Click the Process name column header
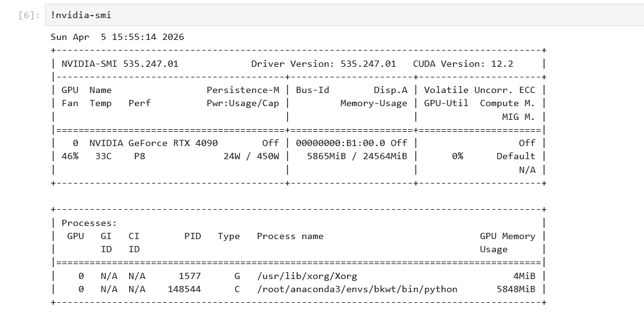The image size is (644, 314). 290,237
